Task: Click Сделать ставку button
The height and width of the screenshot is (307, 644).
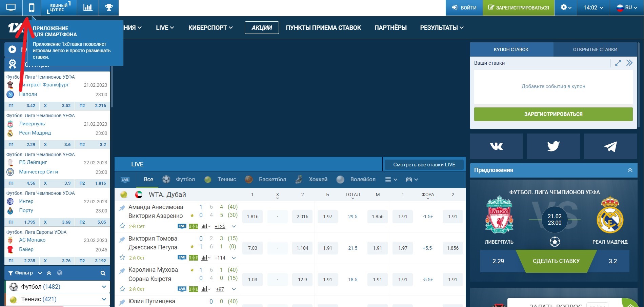Action: tap(556, 261)
